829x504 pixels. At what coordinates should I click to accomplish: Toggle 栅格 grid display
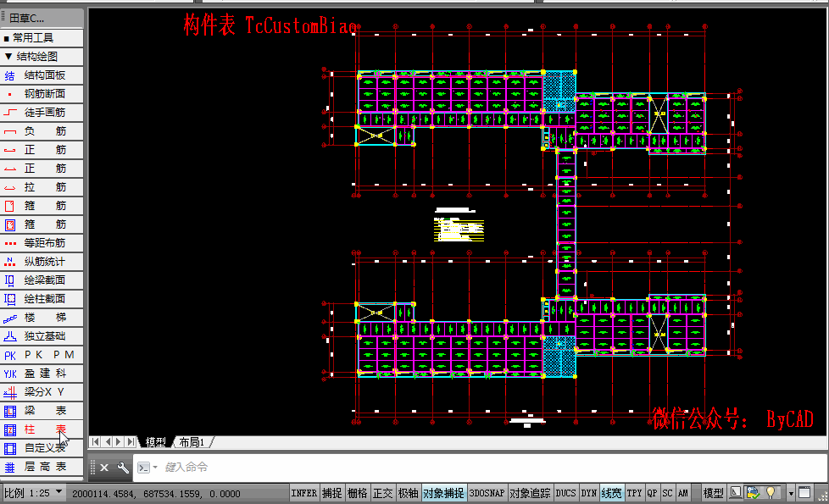point(358,493)
